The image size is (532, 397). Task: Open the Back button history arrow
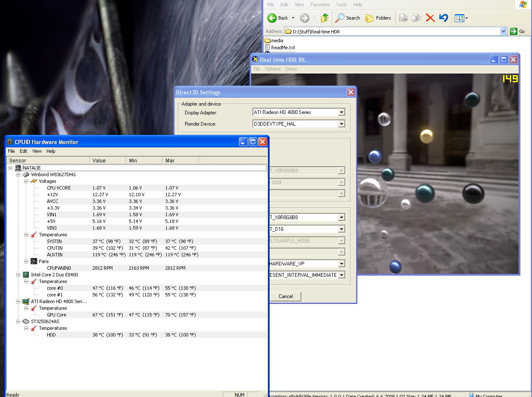tap(293, 18)
